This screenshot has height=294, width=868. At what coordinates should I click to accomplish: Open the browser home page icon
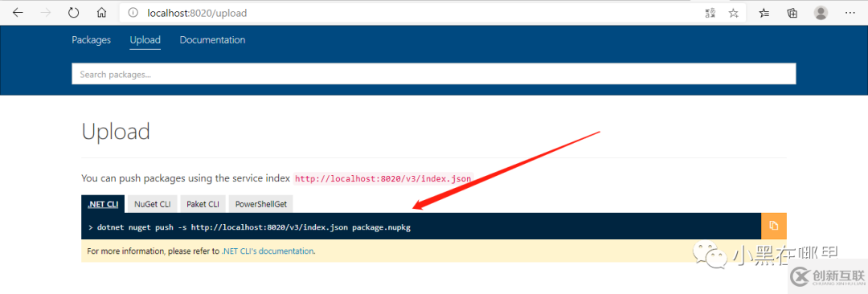coord(102,13)
